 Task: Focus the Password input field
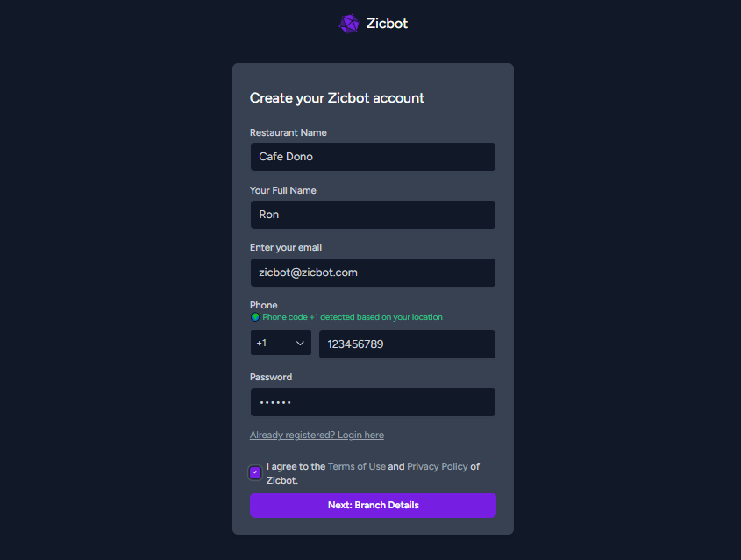tap(373, 402)
